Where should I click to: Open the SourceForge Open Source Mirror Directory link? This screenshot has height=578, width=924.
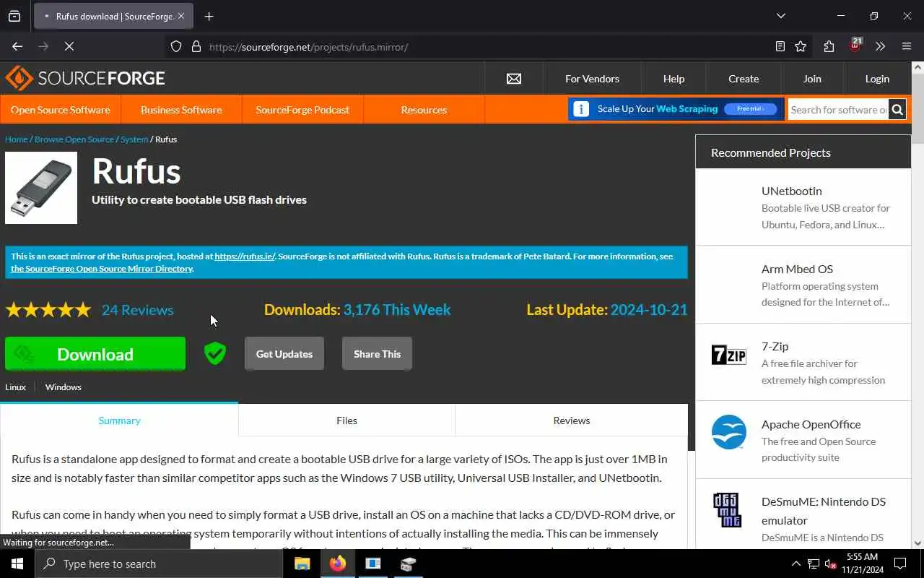(x=102, y=268)
